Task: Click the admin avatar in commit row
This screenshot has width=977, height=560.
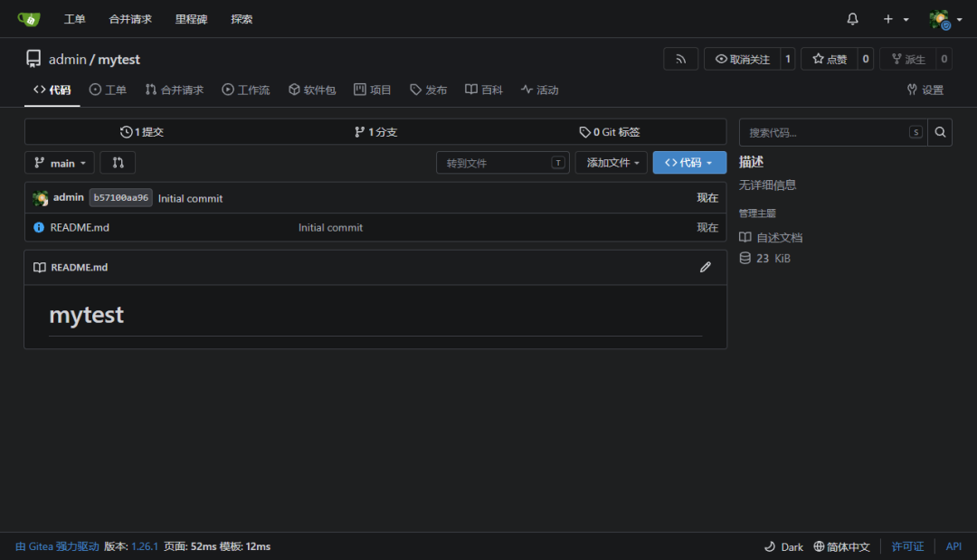Action: [x=41, y=198]
